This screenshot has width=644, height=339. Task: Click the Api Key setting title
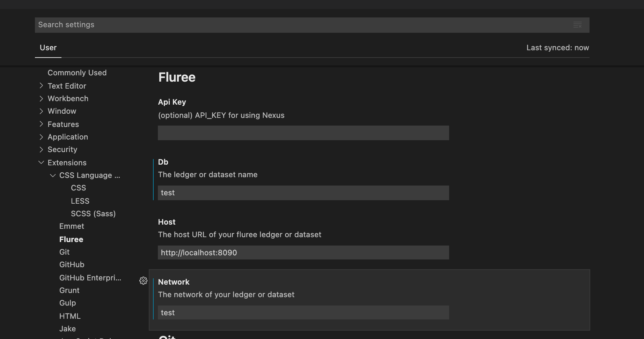pos(172,102)
